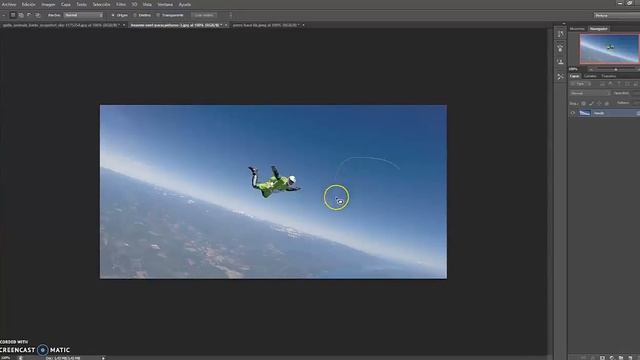The width and height of the screenshot is (640, 360).
Task: Select the Fondo layer thumbnail
Action: (x=584, y=113)
